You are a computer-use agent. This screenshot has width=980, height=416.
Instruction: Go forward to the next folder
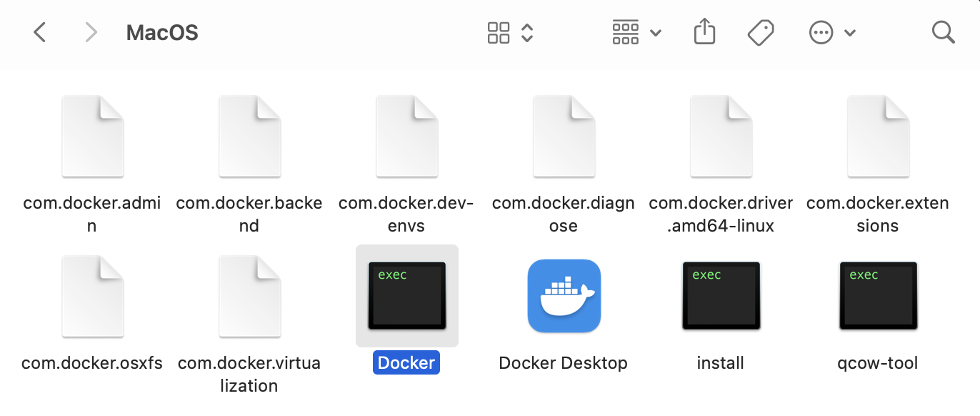(x=91, y=32)
